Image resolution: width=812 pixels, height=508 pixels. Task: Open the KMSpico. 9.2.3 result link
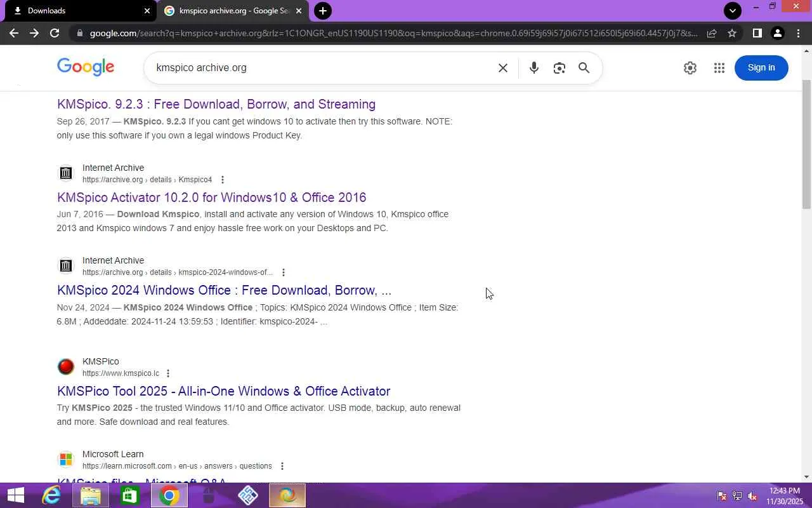click(x=216, y=104)
